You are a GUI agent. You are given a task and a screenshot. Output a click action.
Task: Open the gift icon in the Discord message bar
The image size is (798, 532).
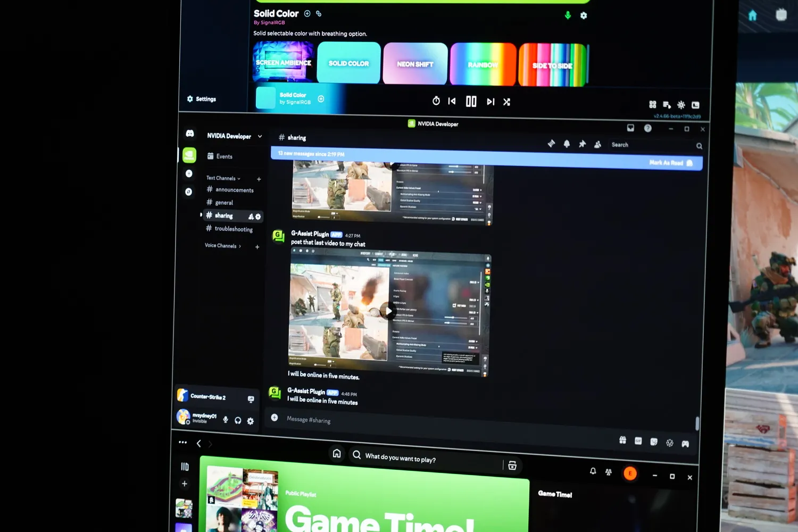[x=622, y=440]
